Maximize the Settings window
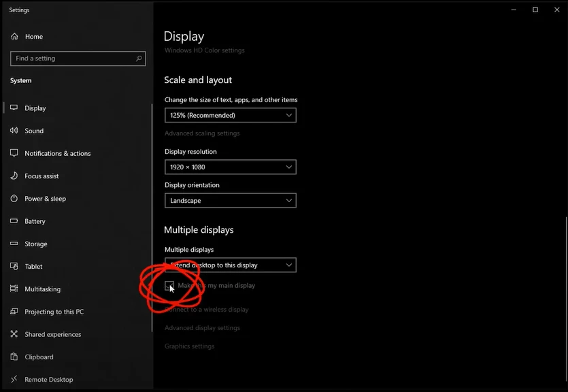The width and height of the screenshot is (568, 392). pos(535,10)
